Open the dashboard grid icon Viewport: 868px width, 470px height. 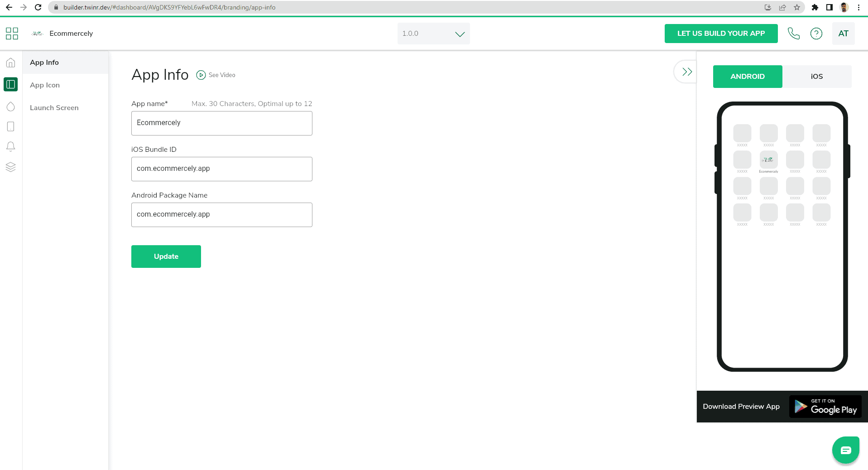[x=12, y=34]
